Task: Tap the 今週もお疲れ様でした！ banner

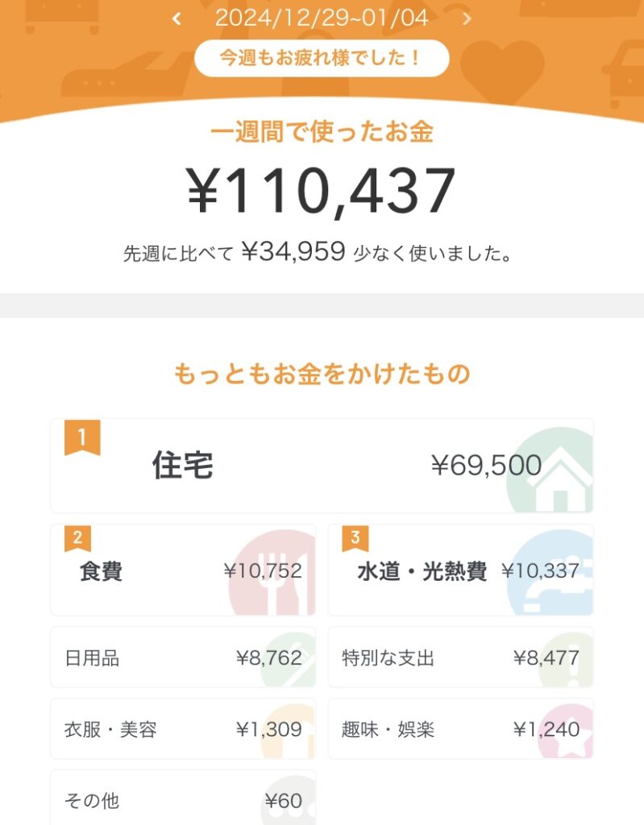Action: (x=322, y=58)
